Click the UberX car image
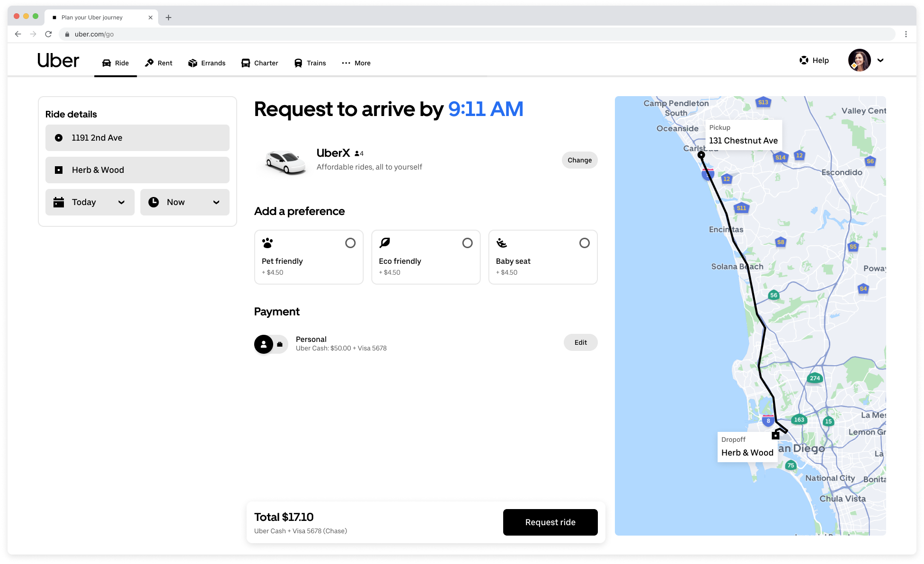Image resolution: width=924 pixels, height=564 pixels. (285, 161)
